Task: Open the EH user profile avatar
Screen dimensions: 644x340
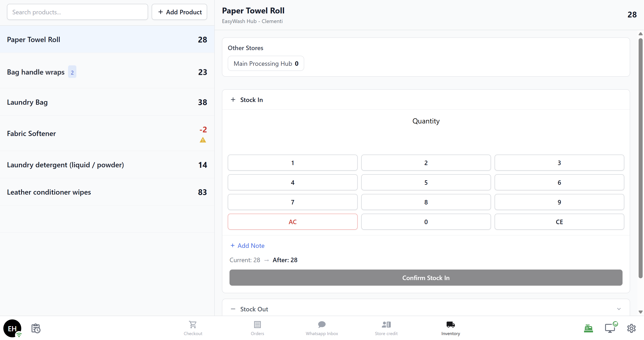Action: 12,328
